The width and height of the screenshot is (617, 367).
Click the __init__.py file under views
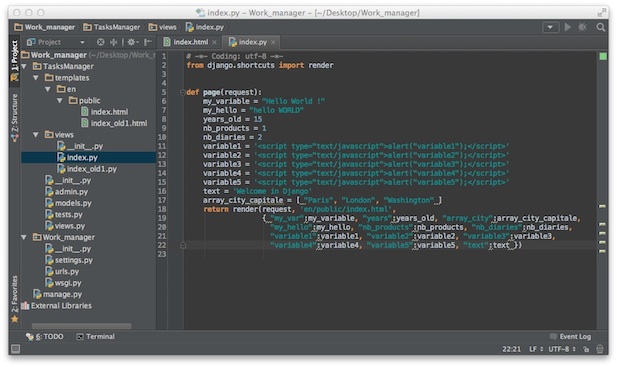80,146
